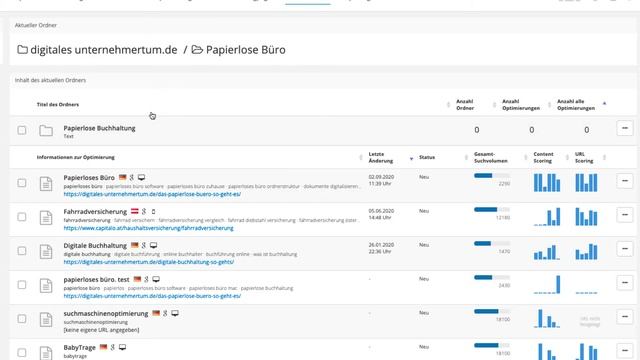
Task: Sort by Anzahl Optimierungen column header
Action: click(x=521, y=104)
